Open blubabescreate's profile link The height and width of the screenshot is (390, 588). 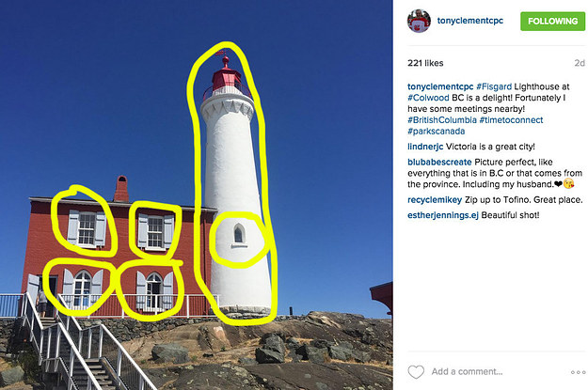point(439,162)
